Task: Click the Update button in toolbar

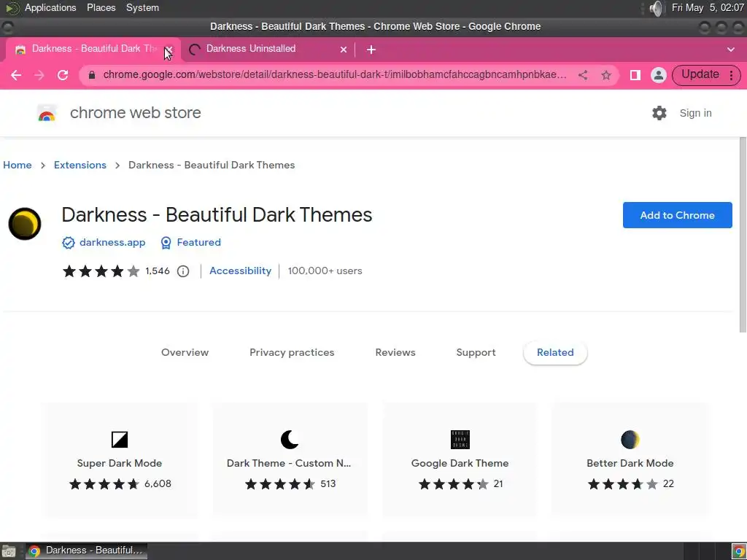Action: (700, 74)
